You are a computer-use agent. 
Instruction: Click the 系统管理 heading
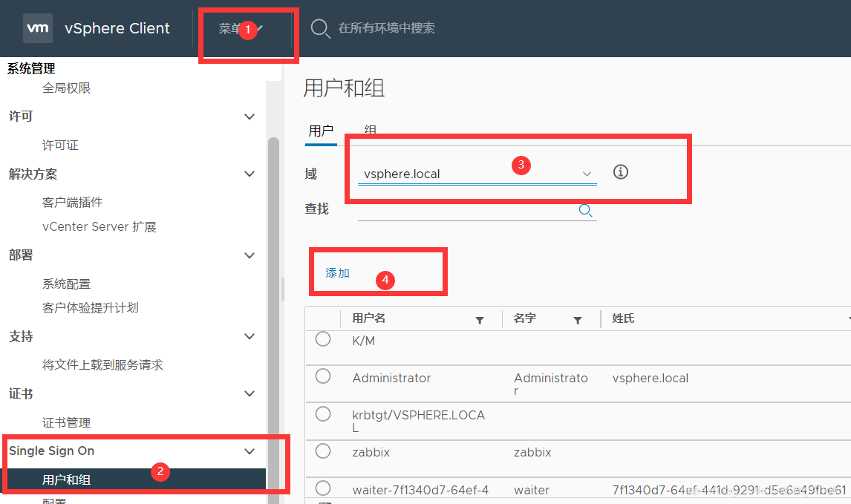coord(31,68)
